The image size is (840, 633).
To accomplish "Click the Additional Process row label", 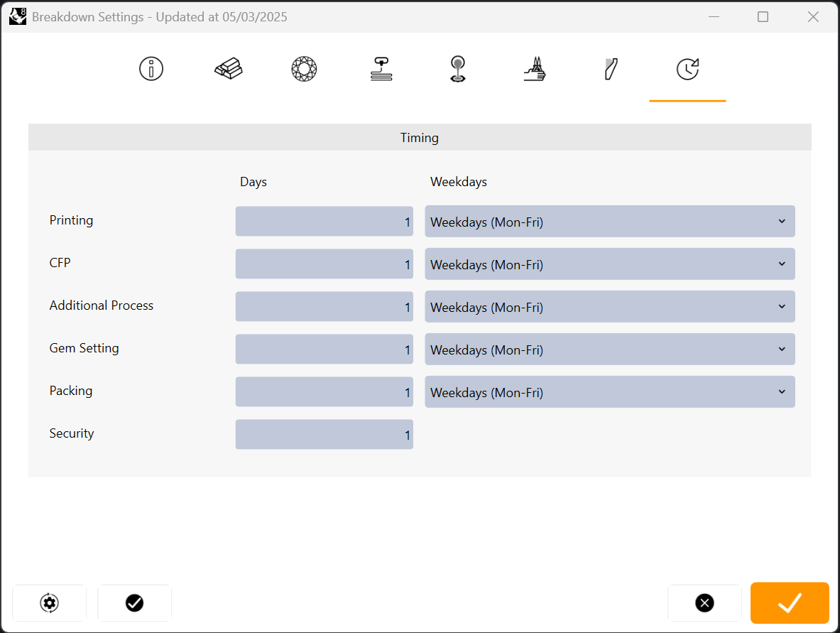I will click(x=102, y=305).
